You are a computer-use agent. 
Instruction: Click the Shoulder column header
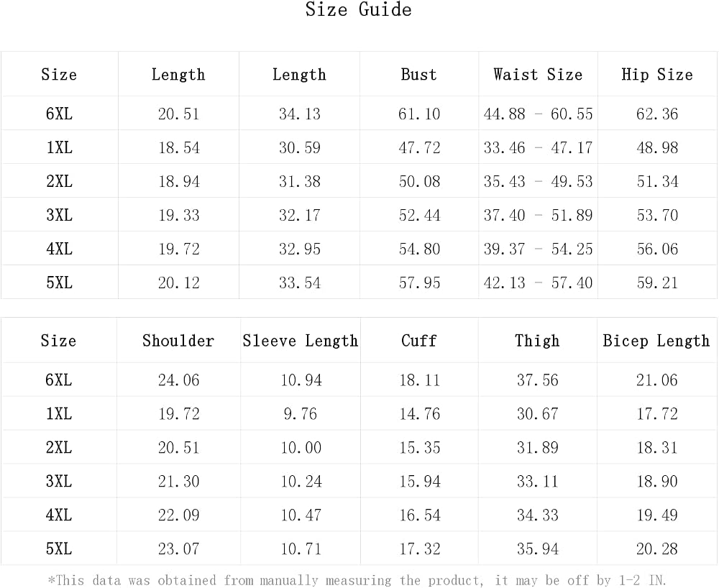pos(178,341)
